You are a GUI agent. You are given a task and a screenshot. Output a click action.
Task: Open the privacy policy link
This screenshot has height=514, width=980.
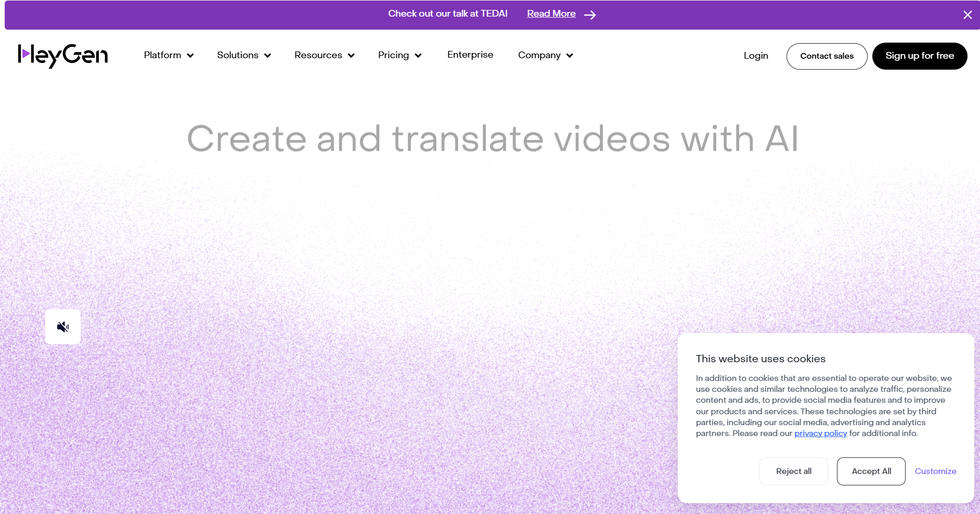point(821,433)
